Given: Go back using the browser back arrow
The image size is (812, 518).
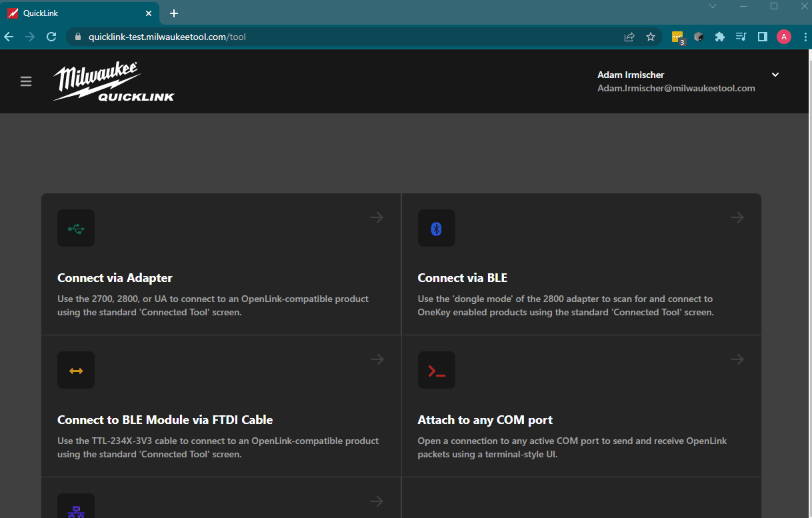Looking at the screenshot, I should coord(9,37).
